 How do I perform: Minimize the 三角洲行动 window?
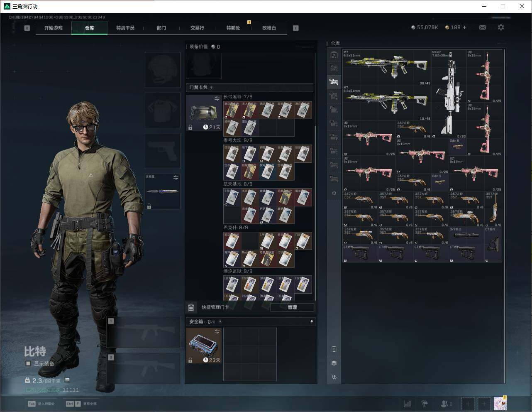point(484,6)
